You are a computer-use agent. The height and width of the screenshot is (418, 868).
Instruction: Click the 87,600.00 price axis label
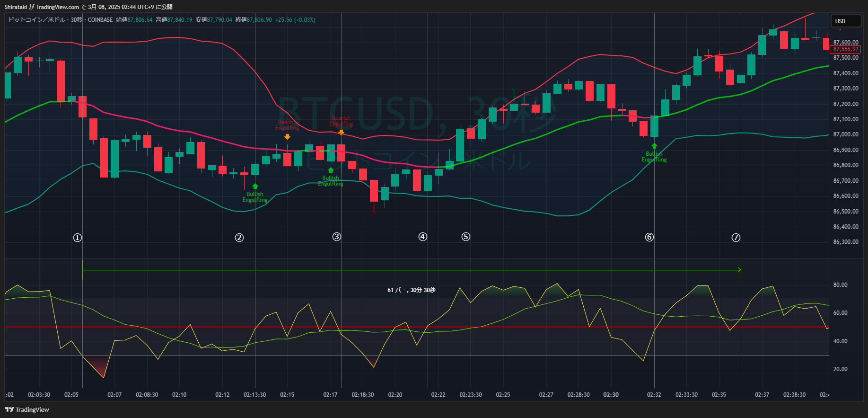[x=846, y=43]
